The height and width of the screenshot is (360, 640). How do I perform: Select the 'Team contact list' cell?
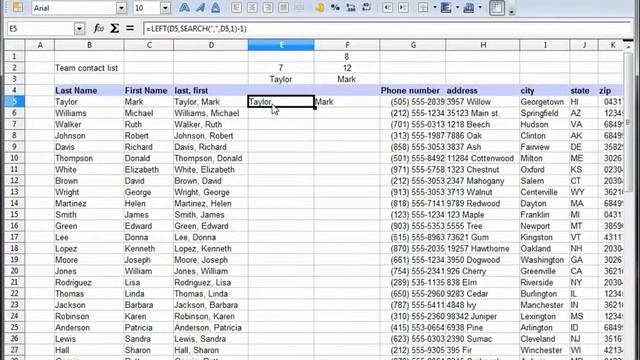(89, 68)
